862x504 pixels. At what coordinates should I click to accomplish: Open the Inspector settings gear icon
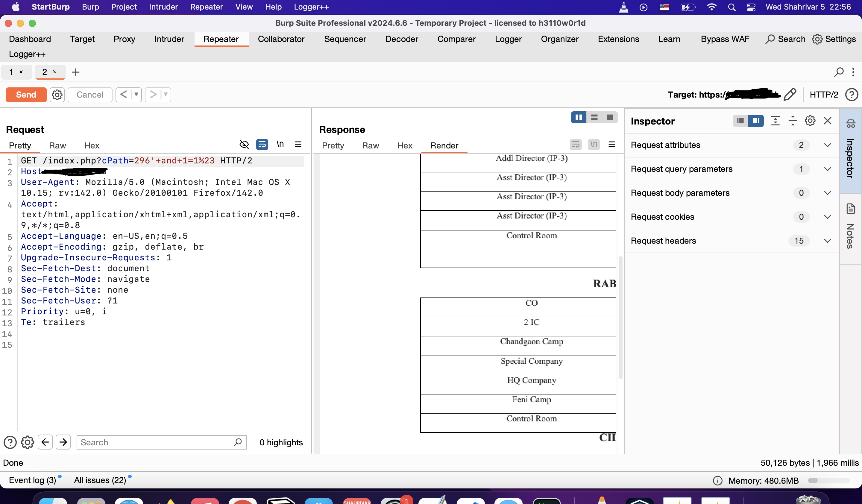tap(810, 121)
